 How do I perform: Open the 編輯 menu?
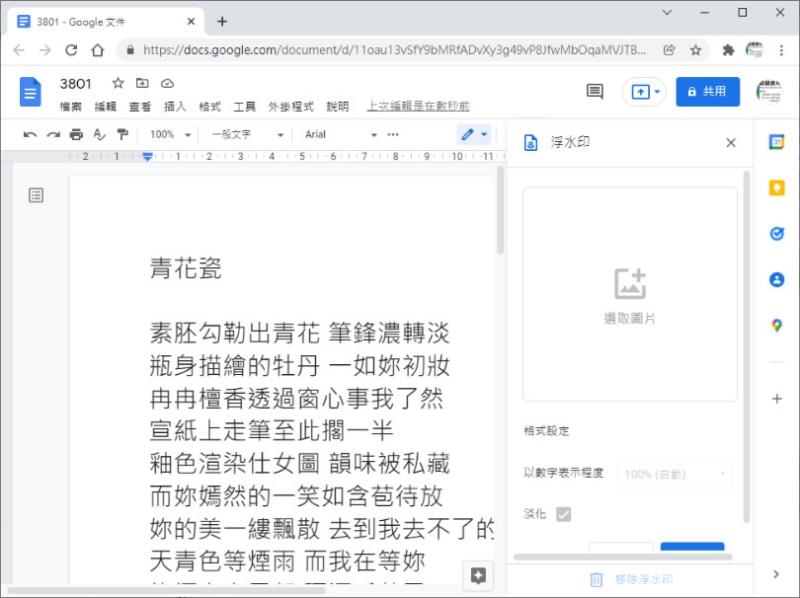105,107
